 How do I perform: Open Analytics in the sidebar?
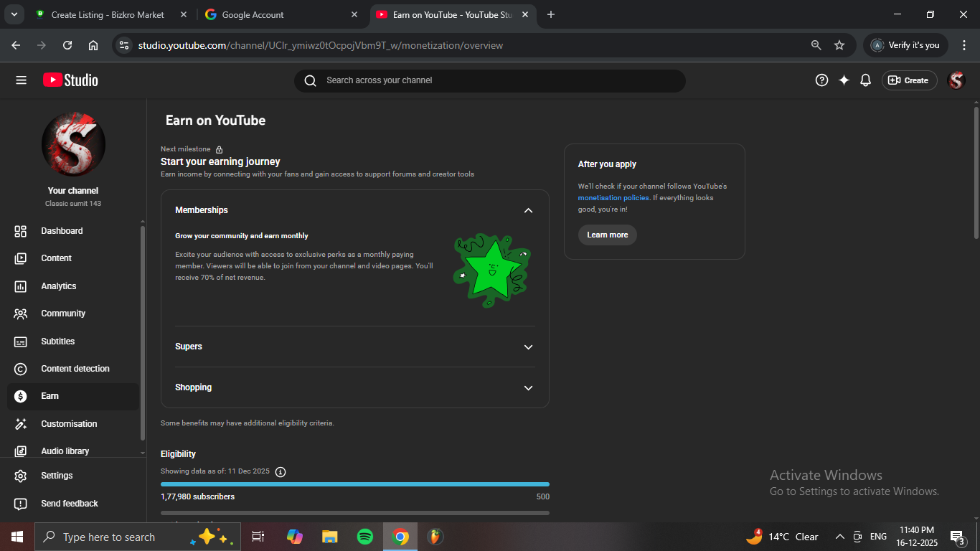coord(58,286)
